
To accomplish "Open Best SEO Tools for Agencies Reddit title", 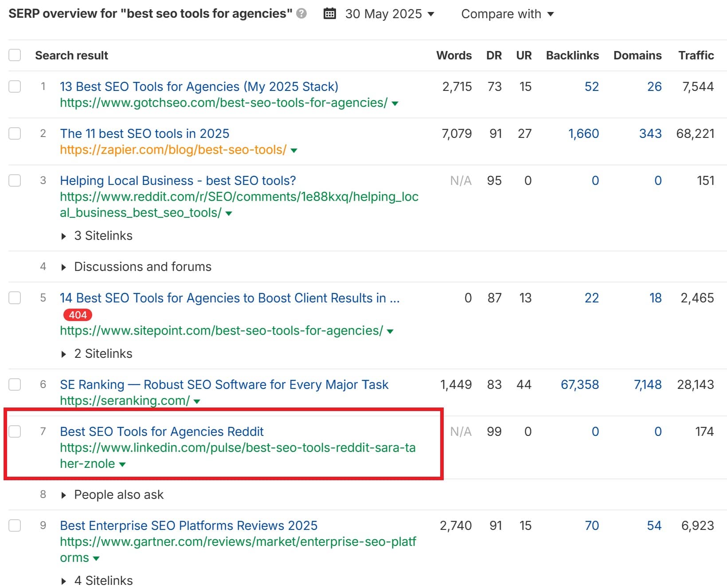I will [x=162, y=431].
